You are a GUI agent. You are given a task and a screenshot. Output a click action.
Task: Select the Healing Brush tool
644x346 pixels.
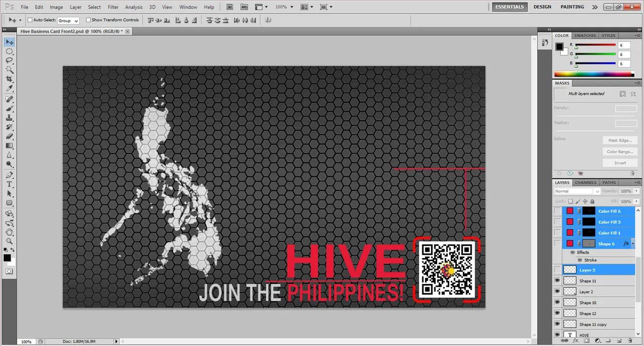(x=9, y=99)
